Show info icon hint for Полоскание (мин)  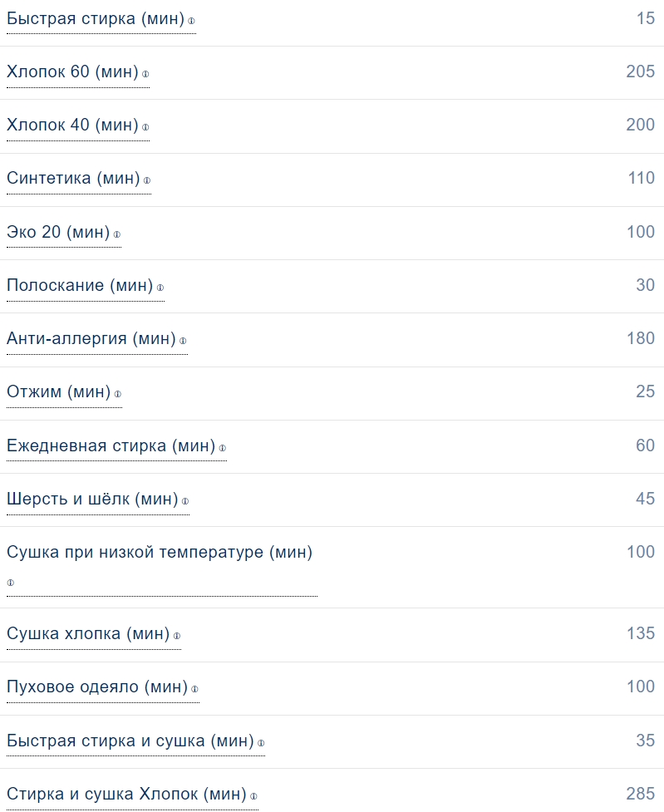tap(160, 288)
